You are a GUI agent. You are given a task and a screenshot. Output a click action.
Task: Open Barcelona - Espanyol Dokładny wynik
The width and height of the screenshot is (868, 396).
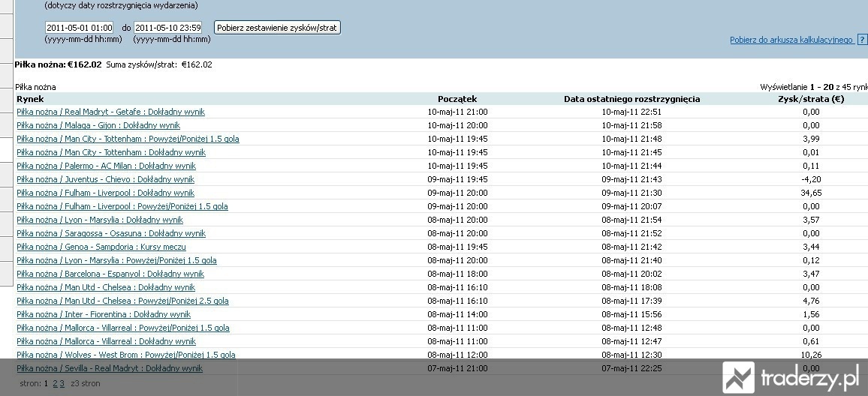110,274
